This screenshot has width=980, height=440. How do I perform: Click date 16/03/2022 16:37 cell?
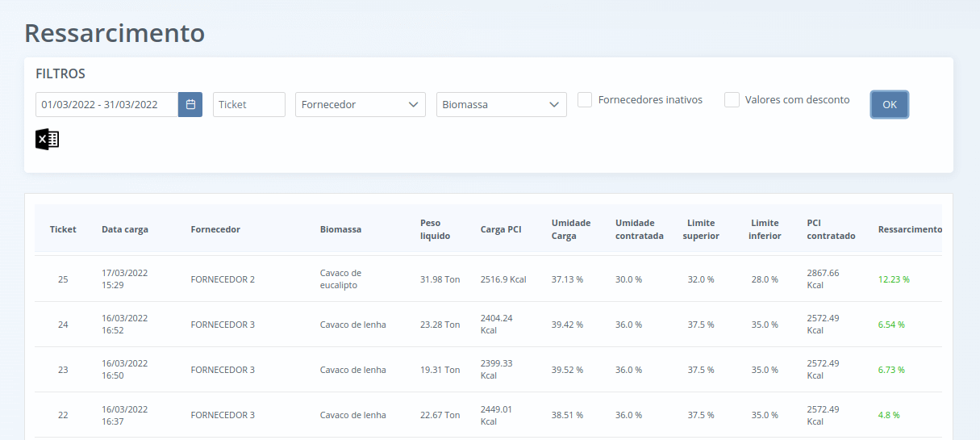pyautogui.click(x=125, y=415)
